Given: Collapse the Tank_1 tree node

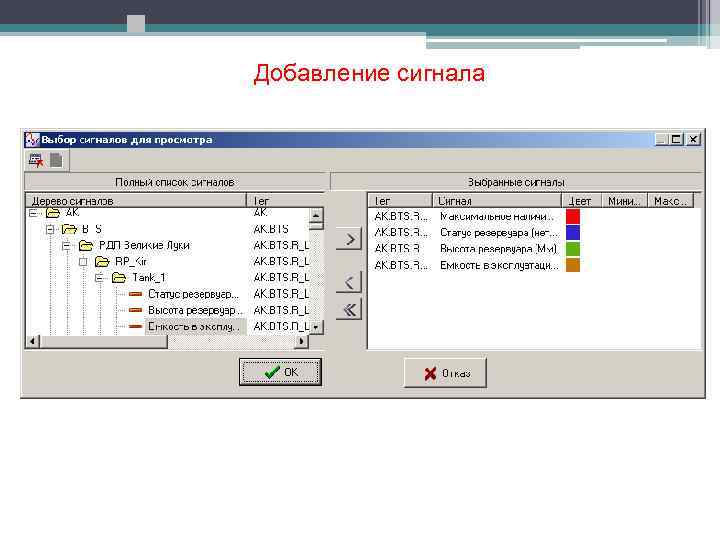Looking at the screenshot, I should [99, 278].
